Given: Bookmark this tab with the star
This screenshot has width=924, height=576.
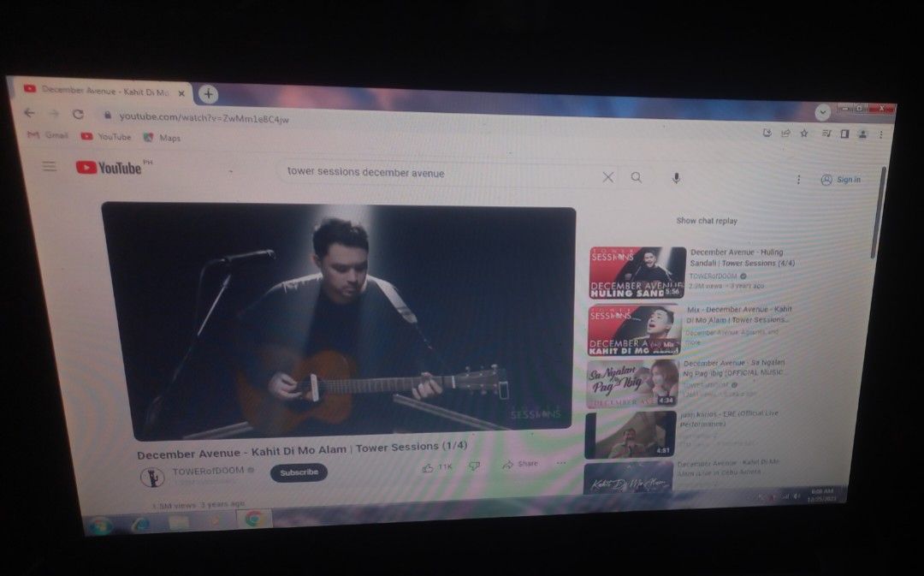Looking at the screenshot, I should 803,134.
